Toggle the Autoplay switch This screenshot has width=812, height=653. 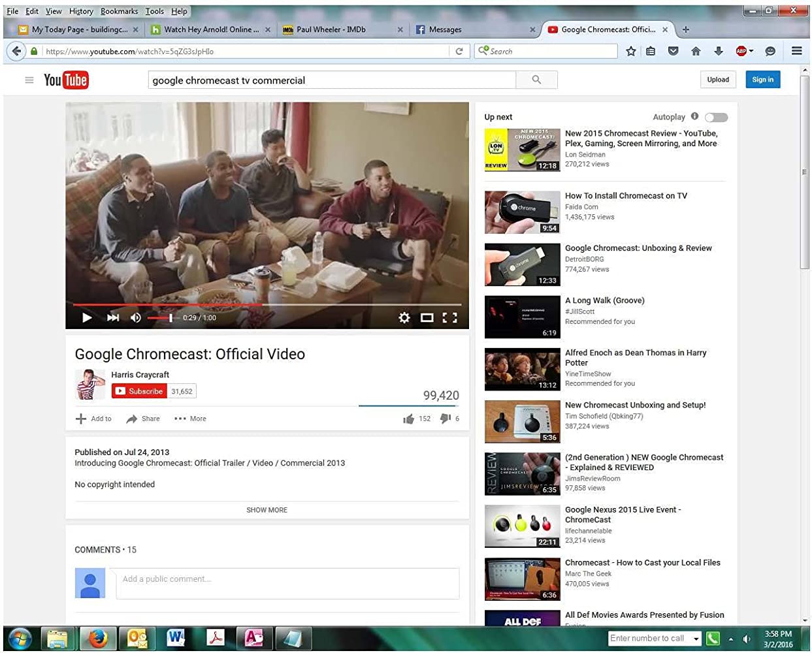[717, 118]
